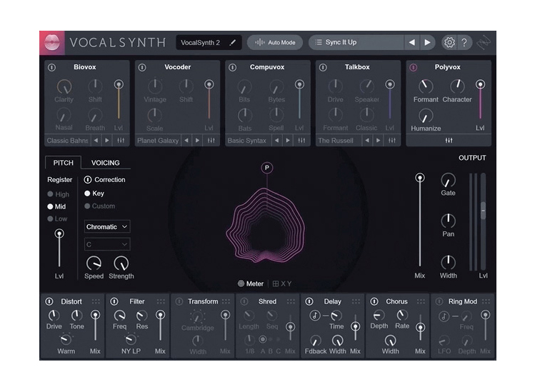540x392 pixels.
Task: Open the Sync It Up preset browser
Action: pos(356,42)
